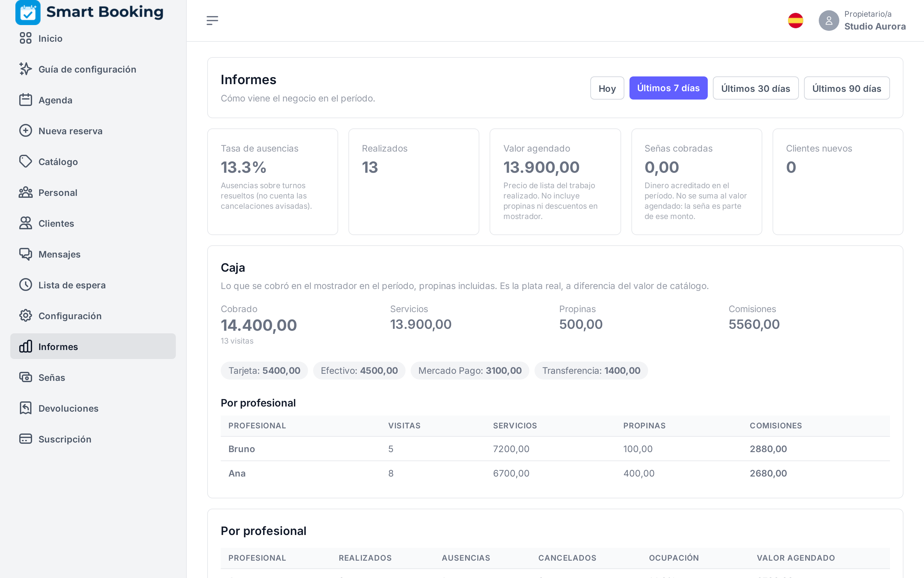This screenshot has width=924, height=578.
Task: Click the user avatar icon
Action: pos(828,21)
